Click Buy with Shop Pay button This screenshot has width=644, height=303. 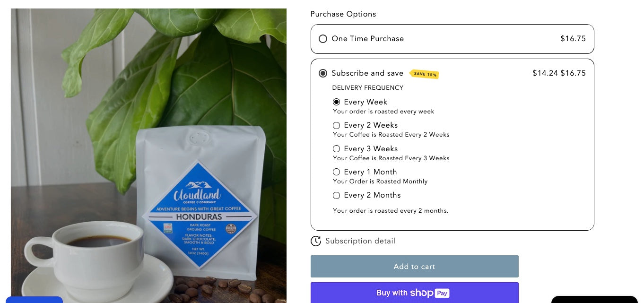(x=415, y=293)
